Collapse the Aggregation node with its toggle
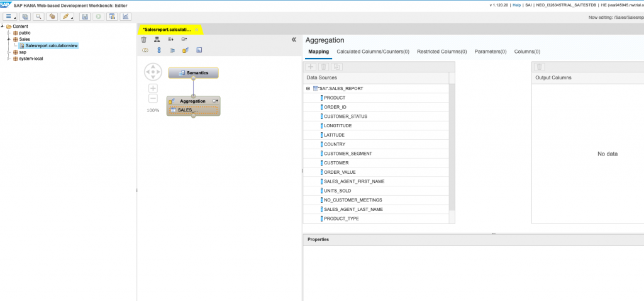This screenshot has width=644, height=301. (x=215, y=101)
